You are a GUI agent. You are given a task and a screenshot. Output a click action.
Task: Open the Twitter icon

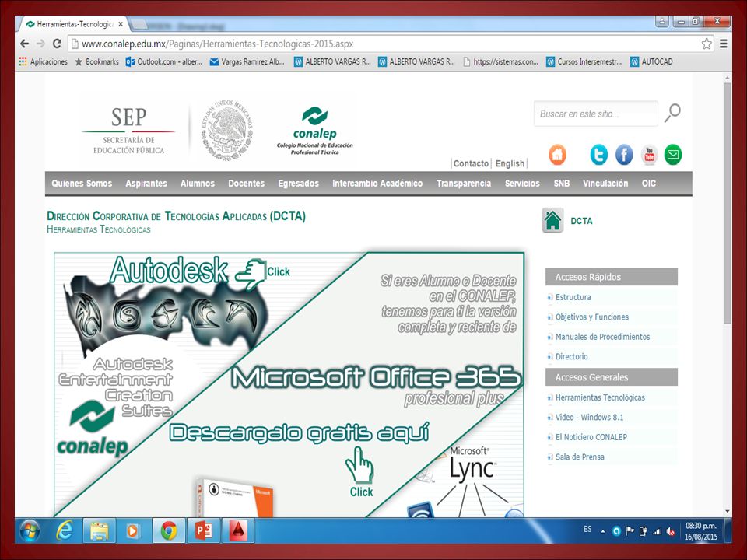tap(599, 155)
